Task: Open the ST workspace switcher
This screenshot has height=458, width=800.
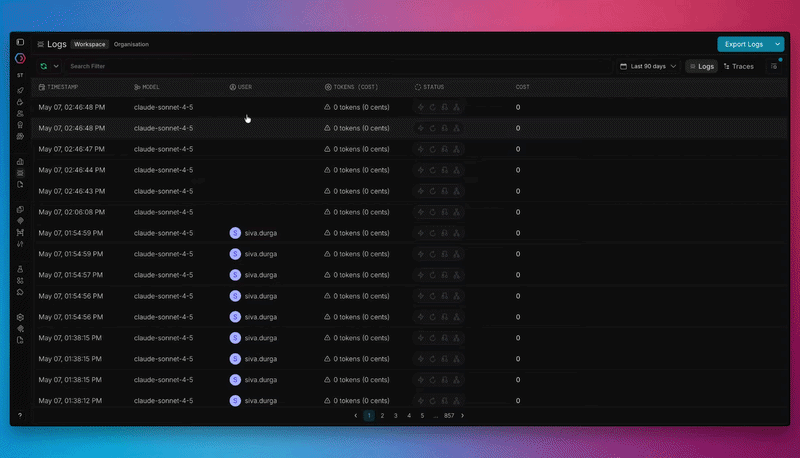Action: click(20, 75)
